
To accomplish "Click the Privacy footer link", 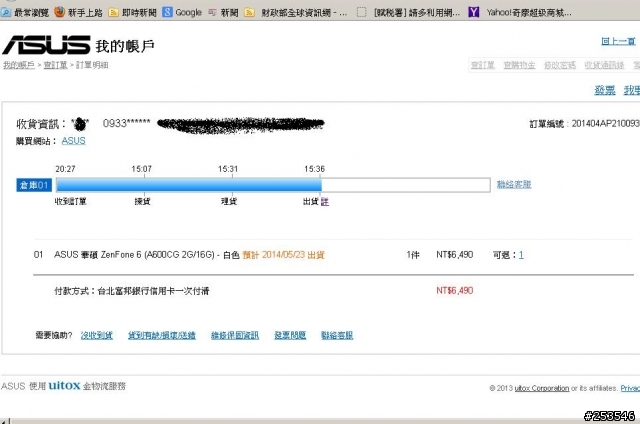I will tap(630, 388).
